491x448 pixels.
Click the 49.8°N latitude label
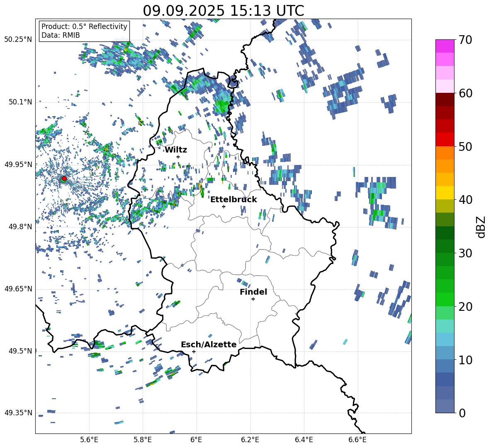coord(20,227)
